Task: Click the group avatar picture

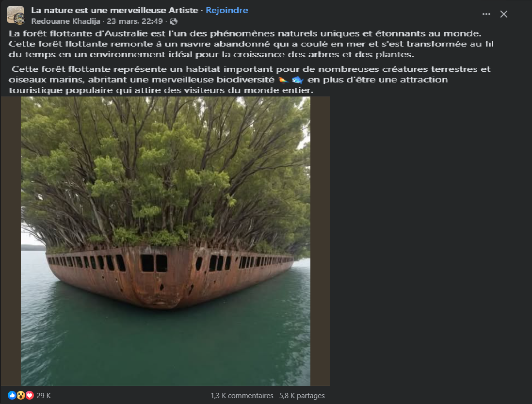Action: coord(16,15)
